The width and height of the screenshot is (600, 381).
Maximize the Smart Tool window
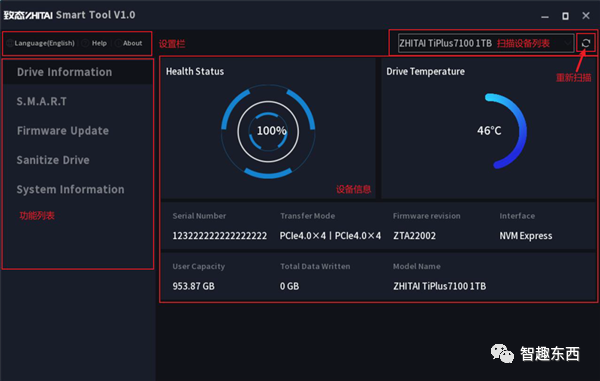pos(565,16)
